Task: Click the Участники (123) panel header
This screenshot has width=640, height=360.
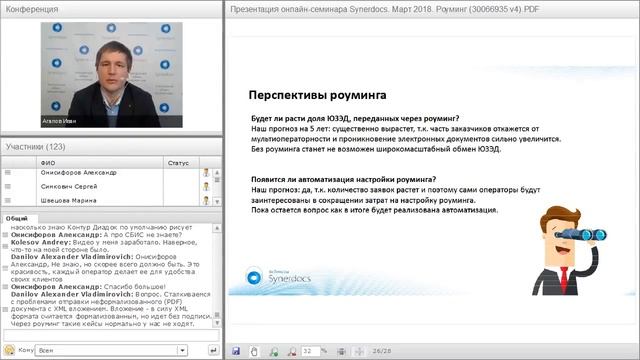Action: coord(112,147)
